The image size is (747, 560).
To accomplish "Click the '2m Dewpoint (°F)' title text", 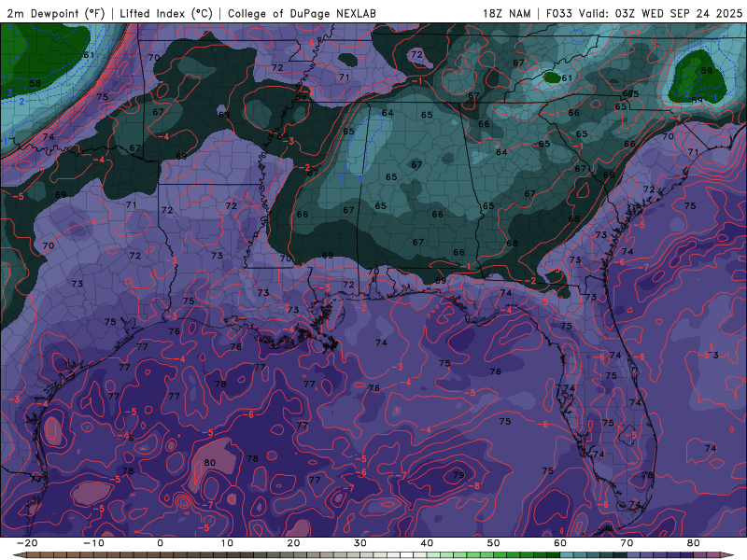I will coord(55,13).
